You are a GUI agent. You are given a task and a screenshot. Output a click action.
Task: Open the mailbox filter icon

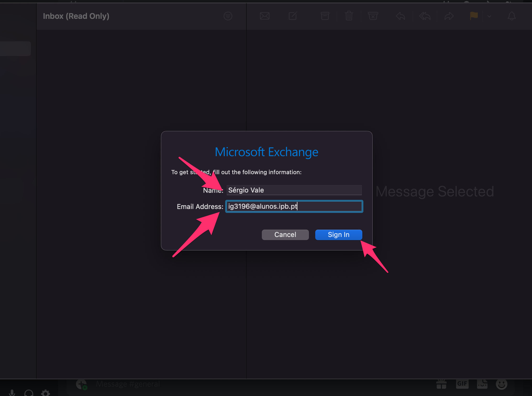click(x=228, y=16)
